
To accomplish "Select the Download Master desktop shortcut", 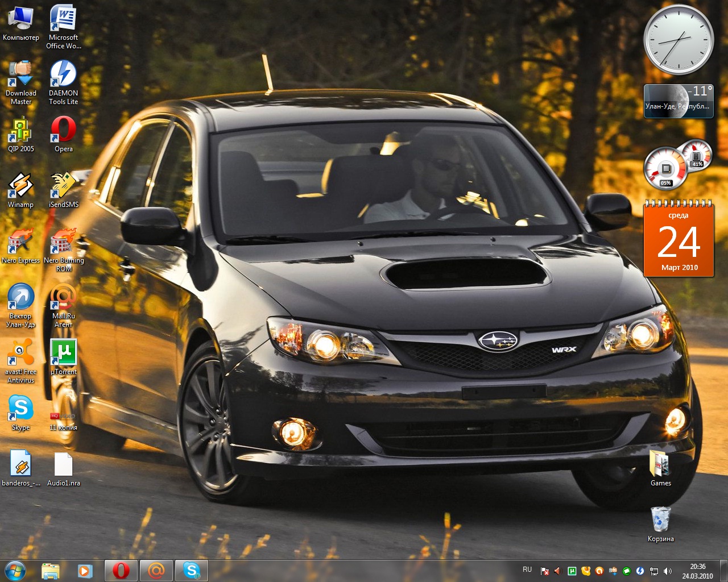I will 21,74.
